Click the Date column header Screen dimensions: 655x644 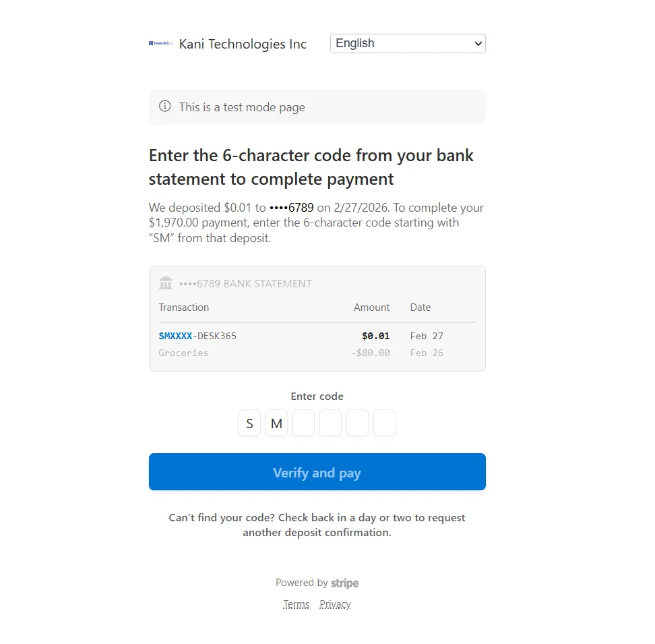point(420,307)
